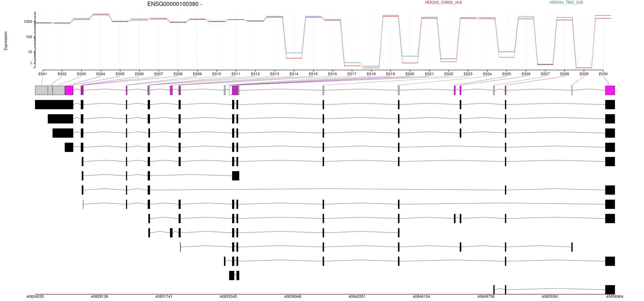Click genomic coordinate 40846154

[422, 297]
